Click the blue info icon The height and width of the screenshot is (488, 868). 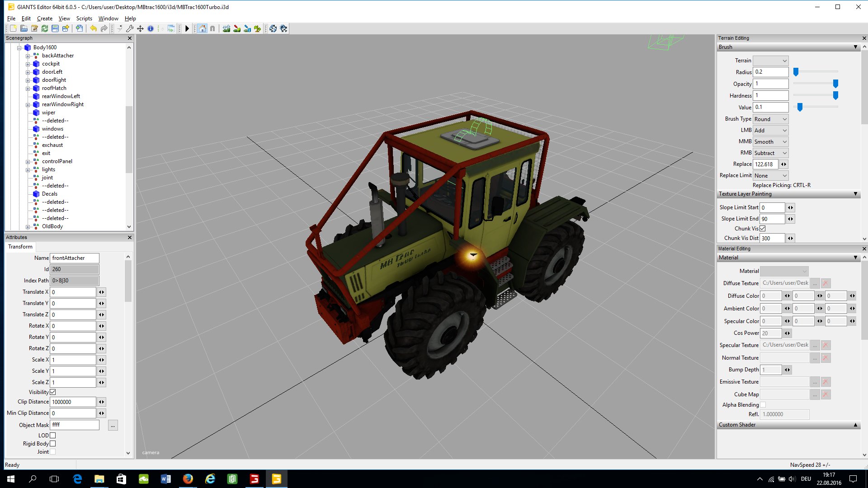click(x=151, y=28)
